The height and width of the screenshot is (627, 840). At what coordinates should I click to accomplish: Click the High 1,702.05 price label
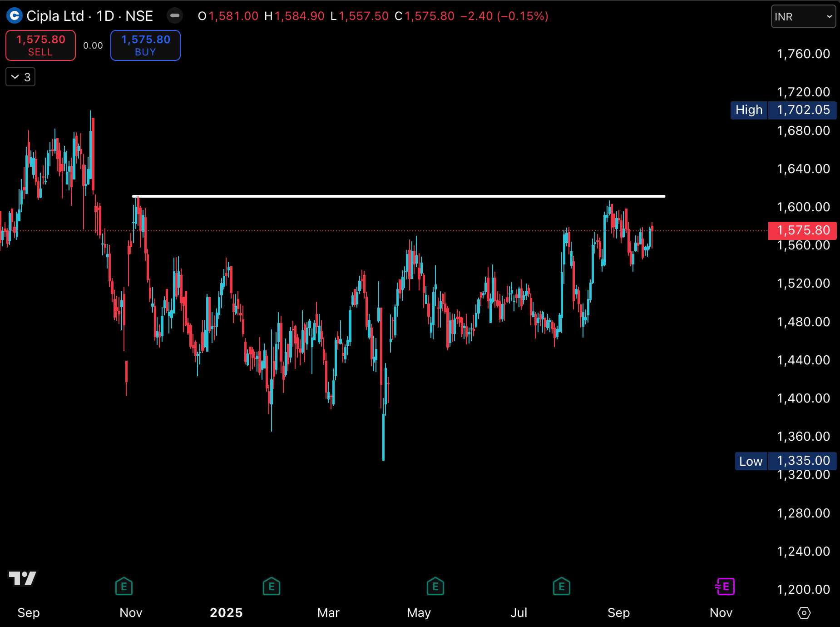pyautogui.click(x=784, y=110)
